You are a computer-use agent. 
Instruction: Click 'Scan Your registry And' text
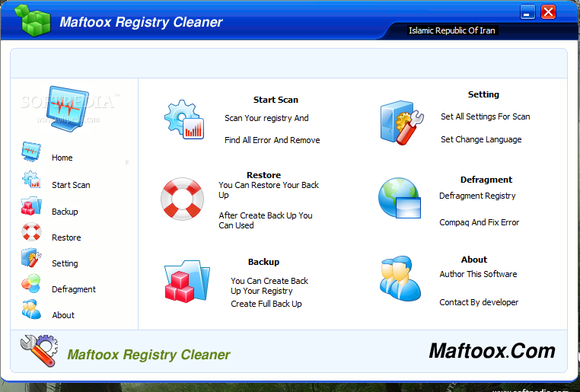pyautogui.click(x=266, y=118)
